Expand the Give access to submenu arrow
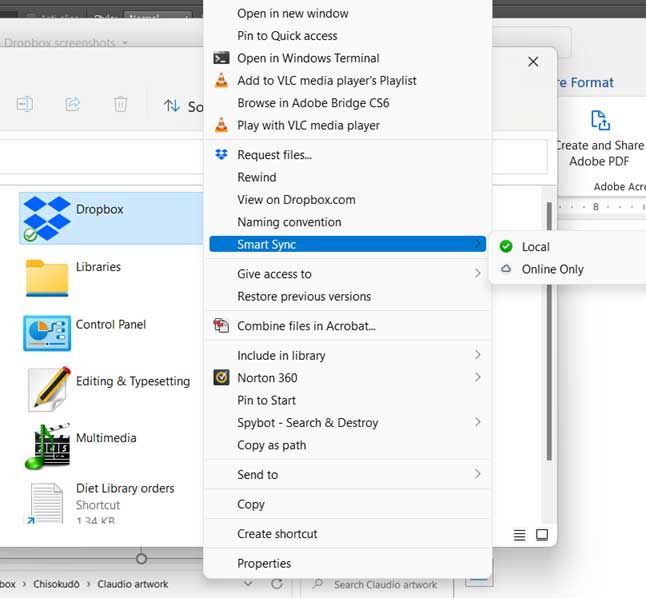Screen dimensions: 646x598 tap(477, 273)
